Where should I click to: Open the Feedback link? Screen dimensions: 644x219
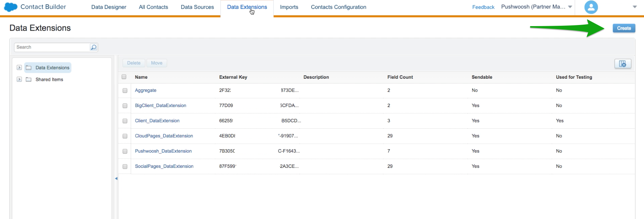[483, 7]
